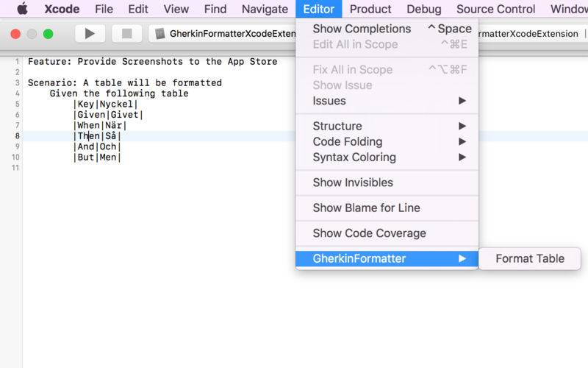Expand the Issues submenu

click(387, 101)
